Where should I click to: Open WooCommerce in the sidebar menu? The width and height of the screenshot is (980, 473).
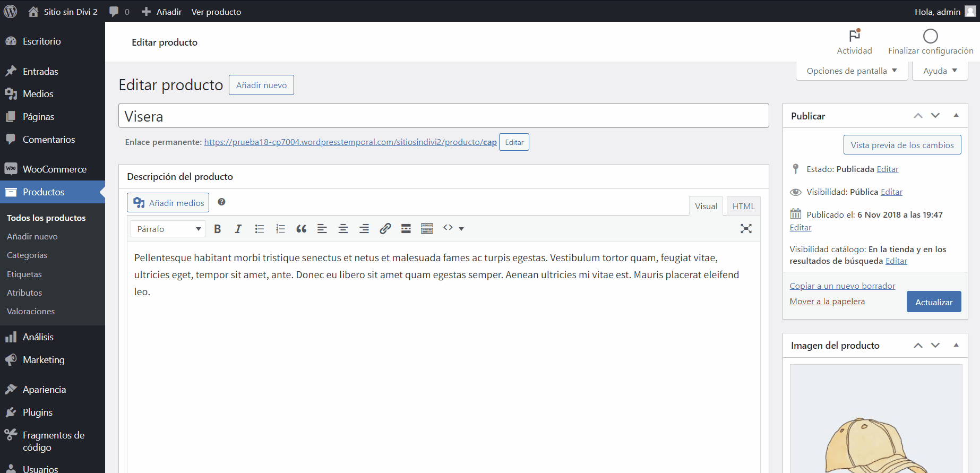click(x=54, y=169)
